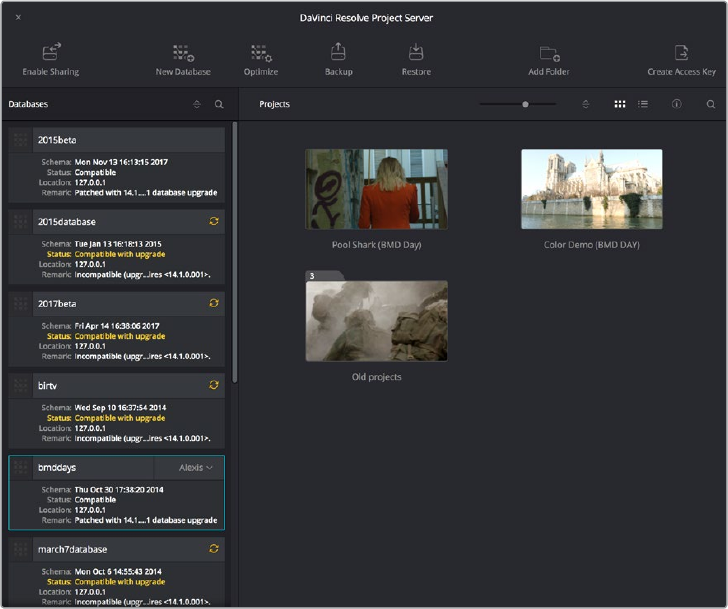The image size is (728, 609).
Task: Upgrade the 2015database with refresh icon
Action: click(214, 221)
